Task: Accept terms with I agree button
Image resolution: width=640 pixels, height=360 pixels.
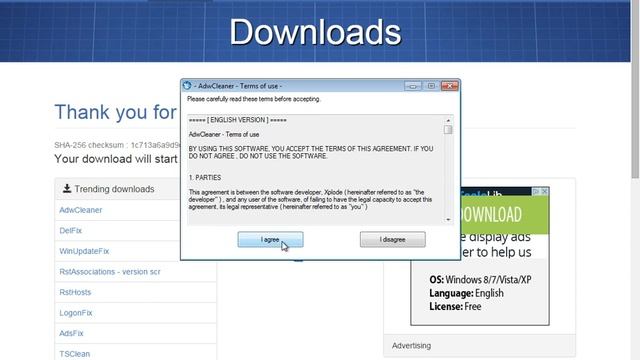Action: (270, 240)
